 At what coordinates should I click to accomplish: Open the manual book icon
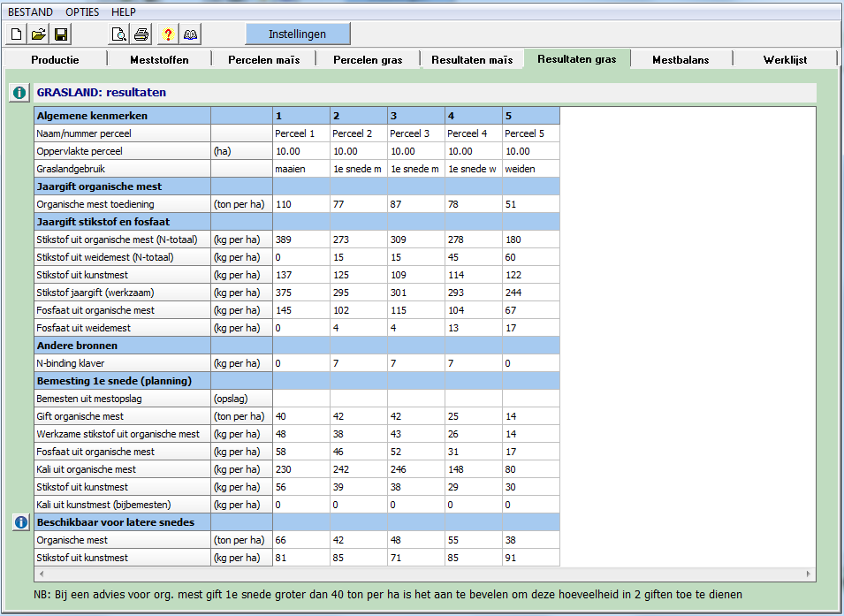coord(190,34)
